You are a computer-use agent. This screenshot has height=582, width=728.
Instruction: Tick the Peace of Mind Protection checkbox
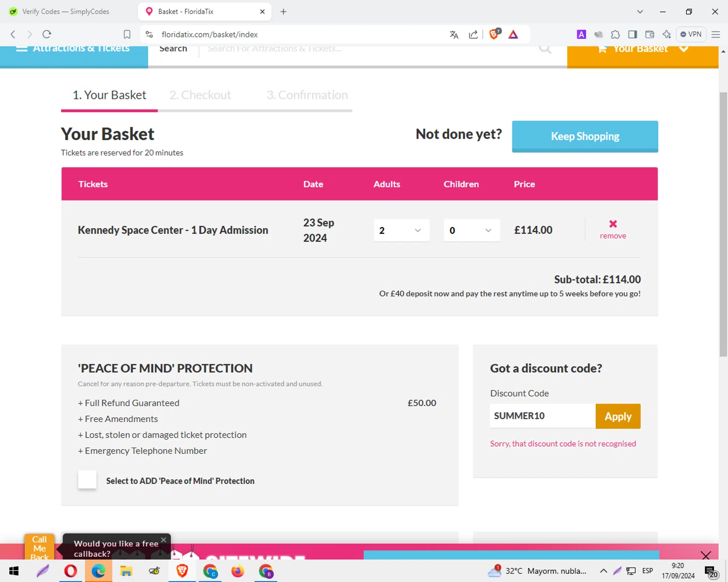click(87, 480)
